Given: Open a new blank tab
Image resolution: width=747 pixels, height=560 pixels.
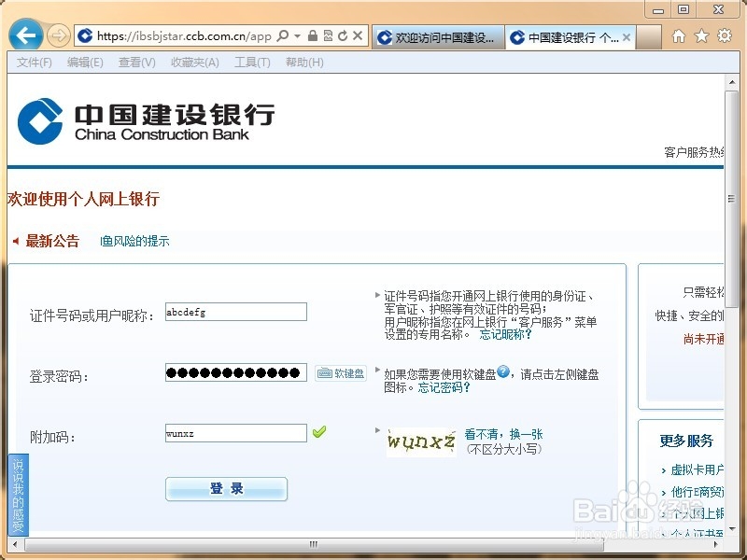Looking at the screenshot, I should 649,37.
